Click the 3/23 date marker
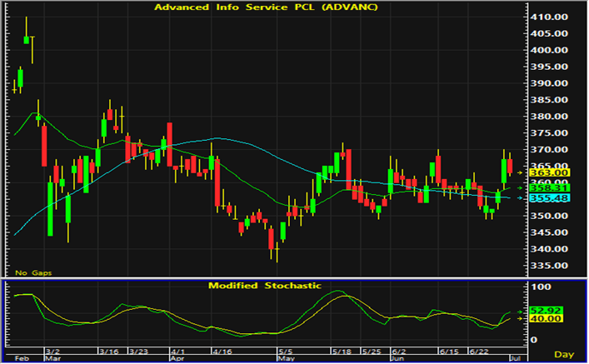The height and width of the screenshot is (364, 589). (138, 352)
